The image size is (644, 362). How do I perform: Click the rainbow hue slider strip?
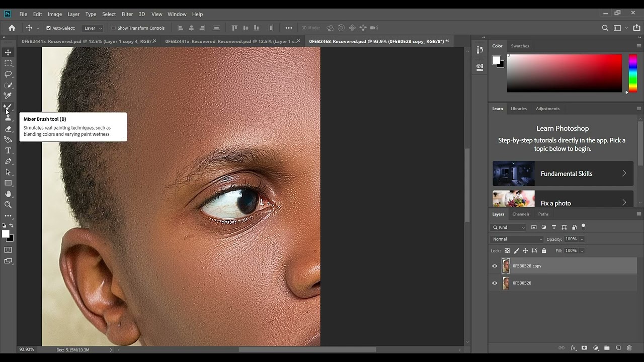(632, 73)
